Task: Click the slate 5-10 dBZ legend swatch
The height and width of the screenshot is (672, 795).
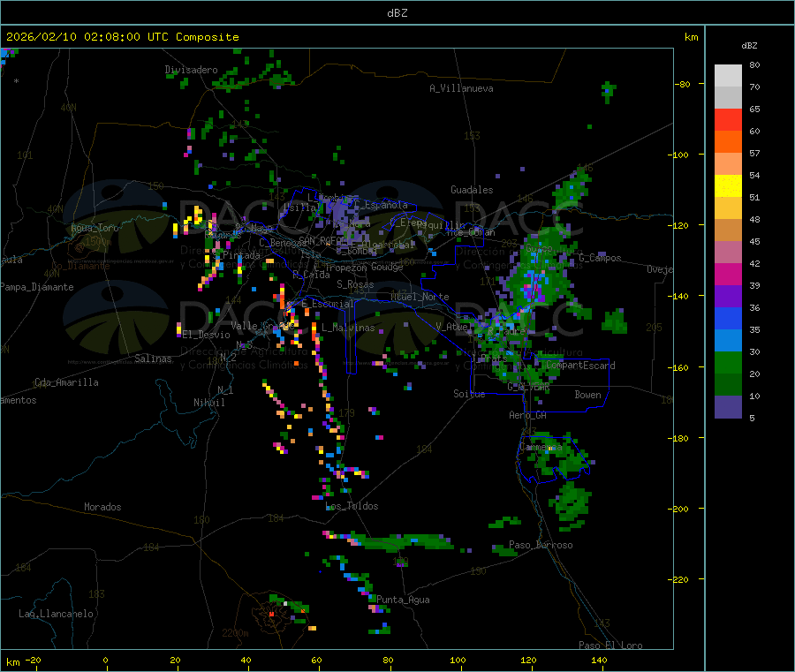Action: tap(728, 407)
